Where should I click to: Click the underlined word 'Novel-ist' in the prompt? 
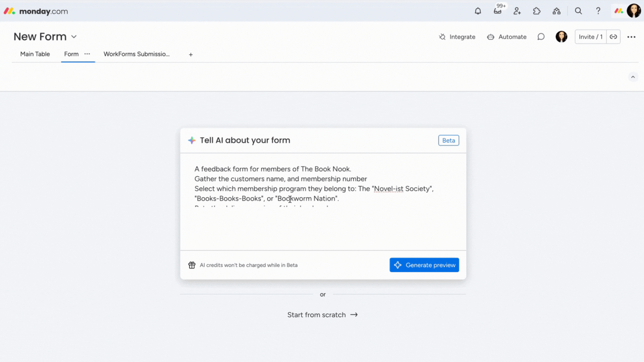click(389, 189)
